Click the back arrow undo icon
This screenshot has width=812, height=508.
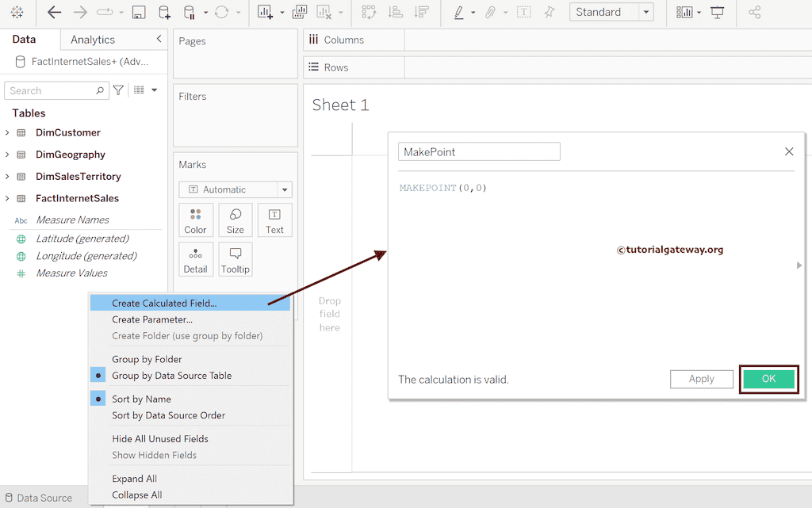(55, 12)
